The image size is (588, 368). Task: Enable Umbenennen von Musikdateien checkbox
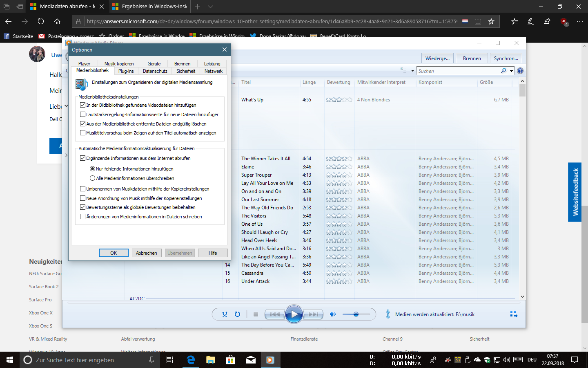click(83, 189)
